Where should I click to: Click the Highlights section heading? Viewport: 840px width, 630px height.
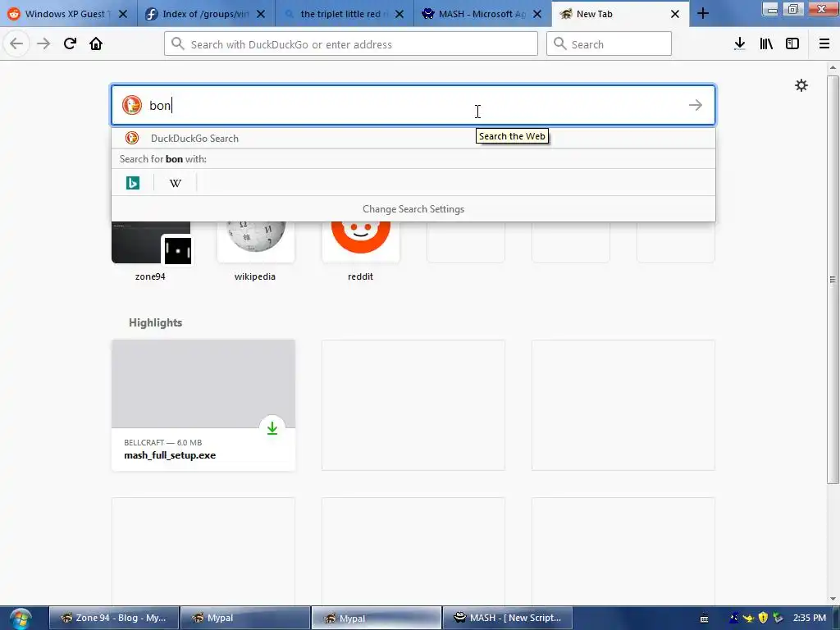[155, 322]
